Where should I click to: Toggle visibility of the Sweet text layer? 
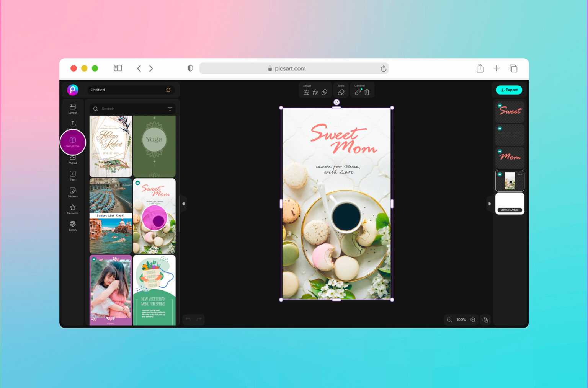[500, 105]
